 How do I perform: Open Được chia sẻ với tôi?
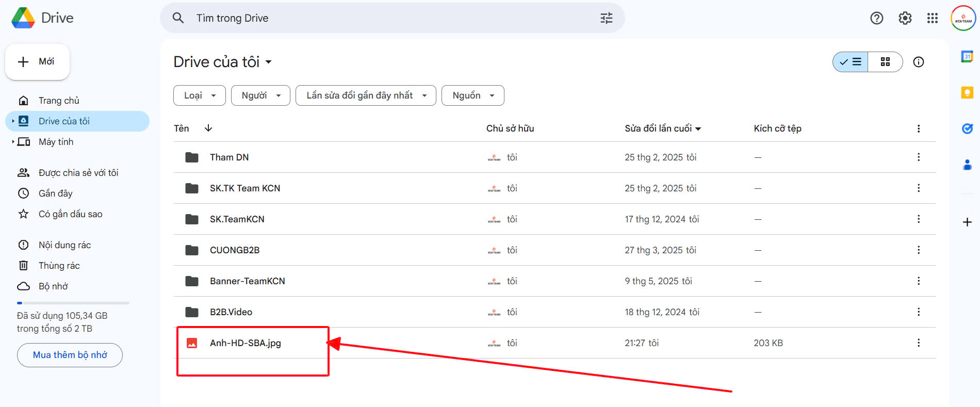point(77,173)
